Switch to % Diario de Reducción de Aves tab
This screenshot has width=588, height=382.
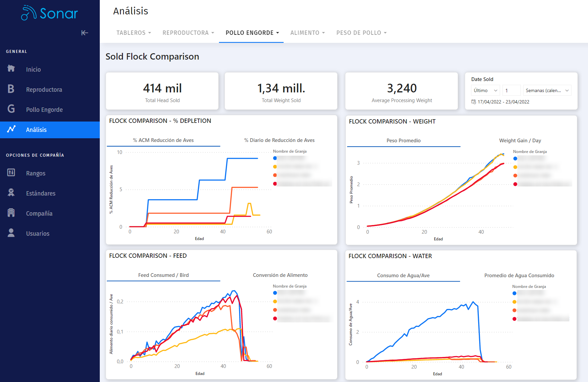click(279, 140)
